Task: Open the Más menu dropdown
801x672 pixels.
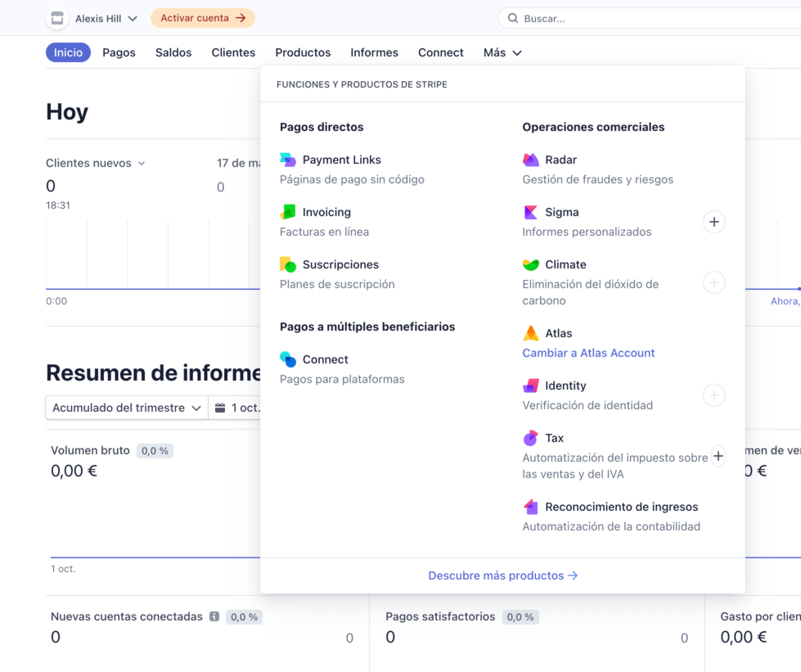Action: click(502, 52)
